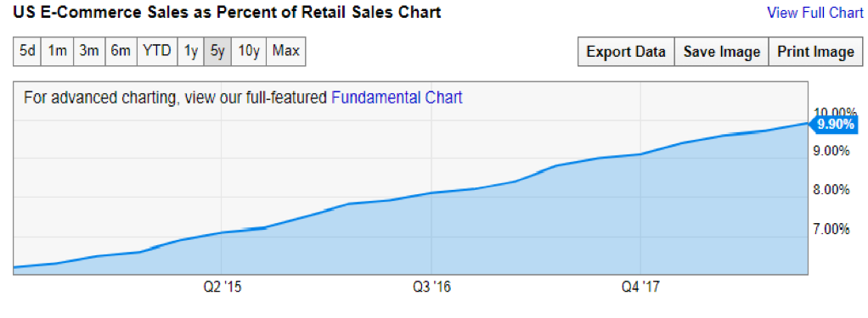This screenshot has width=868, height=318.
Task: Click the Q4 '17 axis label
Action: (x=641, y=287)
